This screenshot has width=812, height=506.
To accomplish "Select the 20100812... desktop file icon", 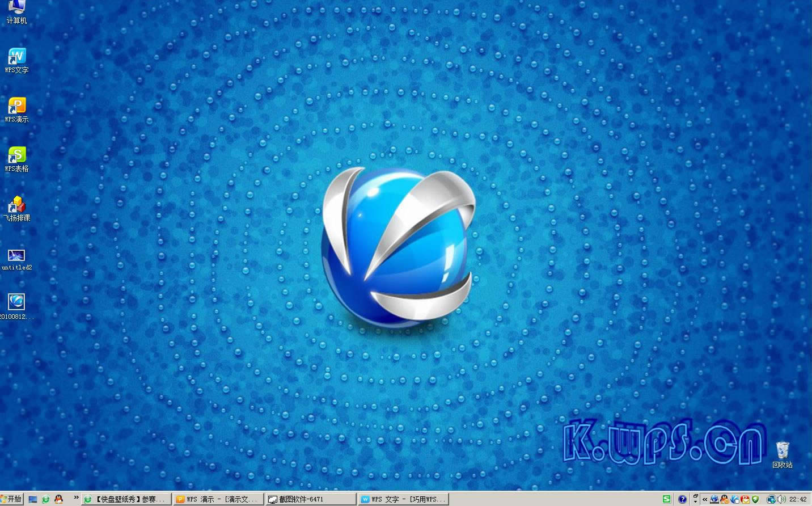I will pyautogui.click(x=16, y=306).
